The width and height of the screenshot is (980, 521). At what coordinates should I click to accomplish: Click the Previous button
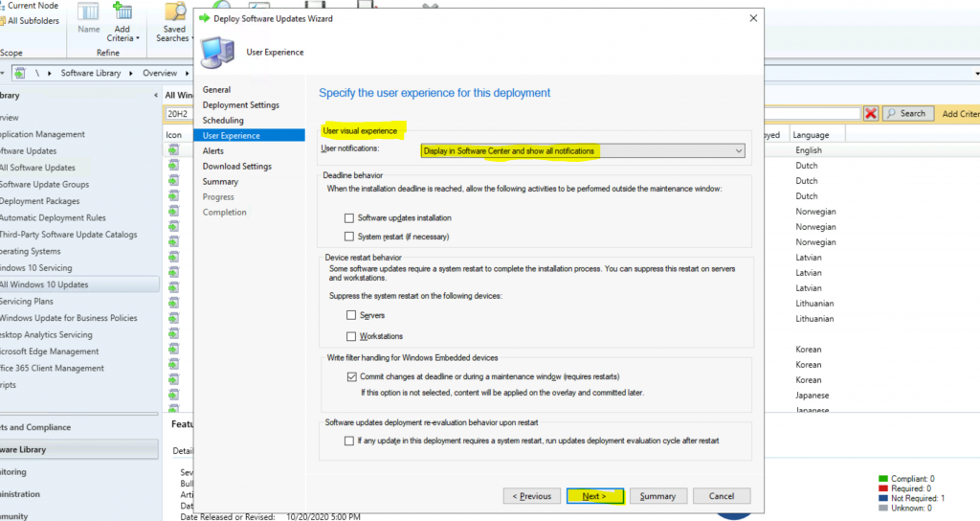532,496
